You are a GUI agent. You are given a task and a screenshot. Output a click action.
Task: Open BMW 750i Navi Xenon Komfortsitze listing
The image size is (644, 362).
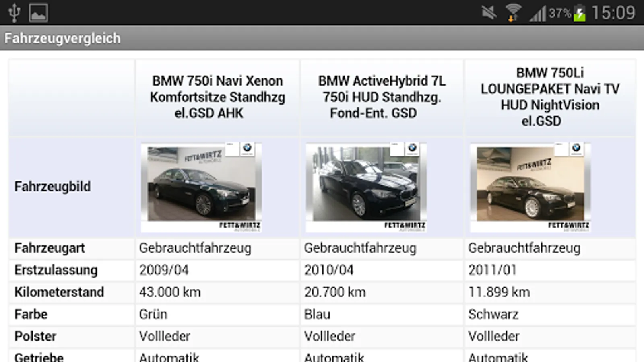[x=217, y=97]
